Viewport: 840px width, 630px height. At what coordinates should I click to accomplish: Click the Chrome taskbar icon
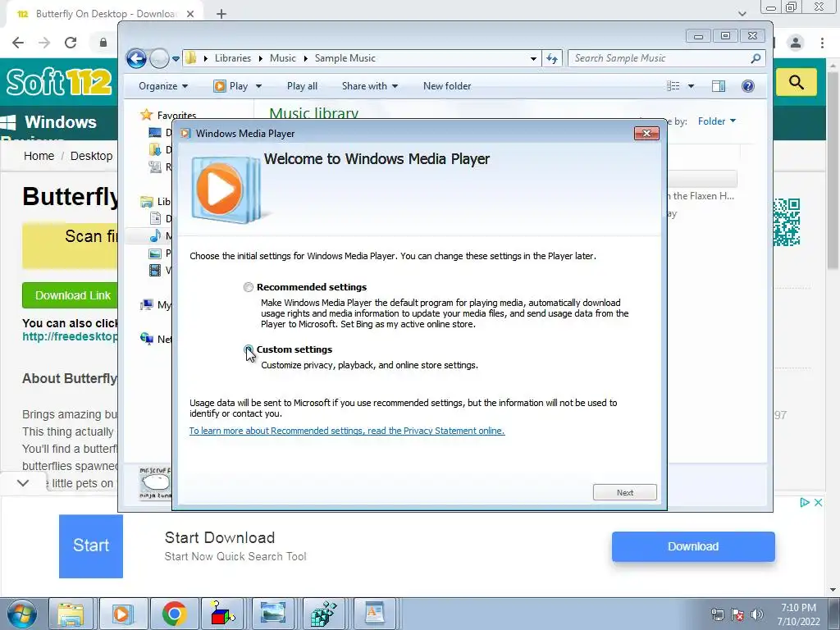click(x=174, y=614)
